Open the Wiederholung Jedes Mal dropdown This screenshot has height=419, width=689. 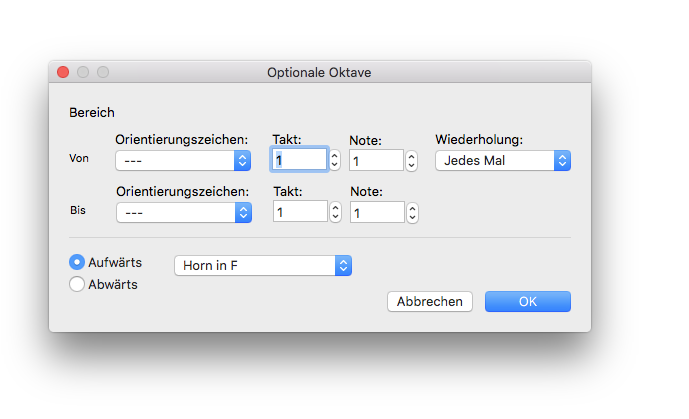[503, 160]
